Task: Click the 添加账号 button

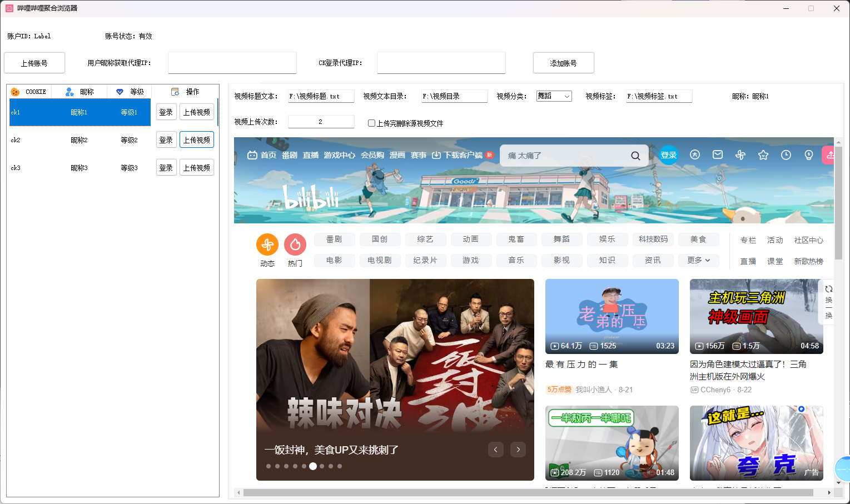Action: 563,63
